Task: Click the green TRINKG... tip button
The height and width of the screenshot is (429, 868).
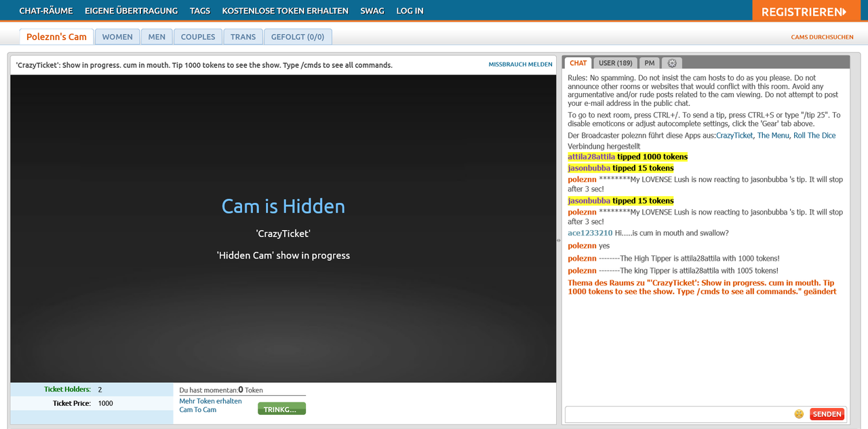Action: 281,409
